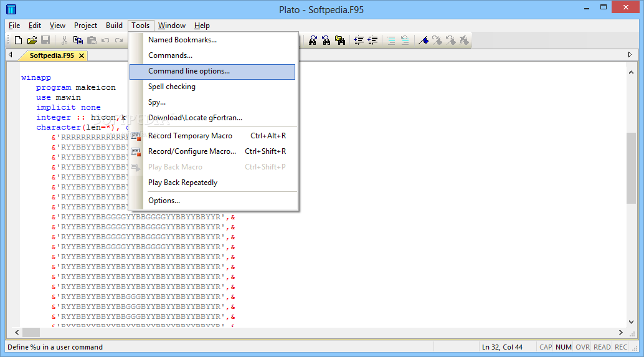Select Record Temporary Macro menu item
644x357 pixels.
tap(212, 136)
